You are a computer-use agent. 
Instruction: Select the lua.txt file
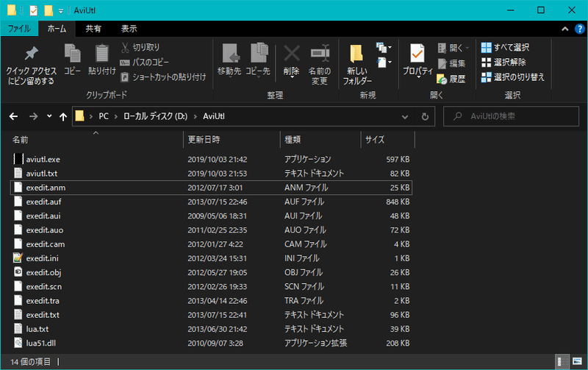click(211, 329)
